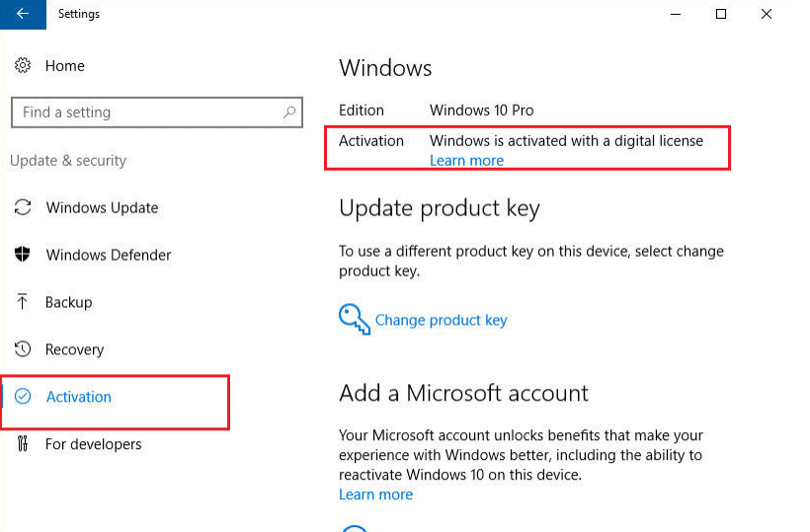The image size is (810, 532).
Task: Click Change product key link
Action: click(441, 320)
